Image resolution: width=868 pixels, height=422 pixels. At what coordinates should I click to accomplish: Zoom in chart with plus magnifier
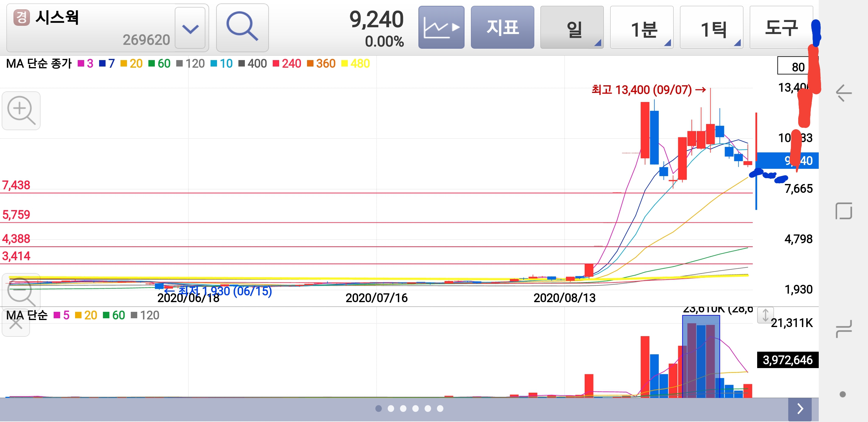coord(21,110)
